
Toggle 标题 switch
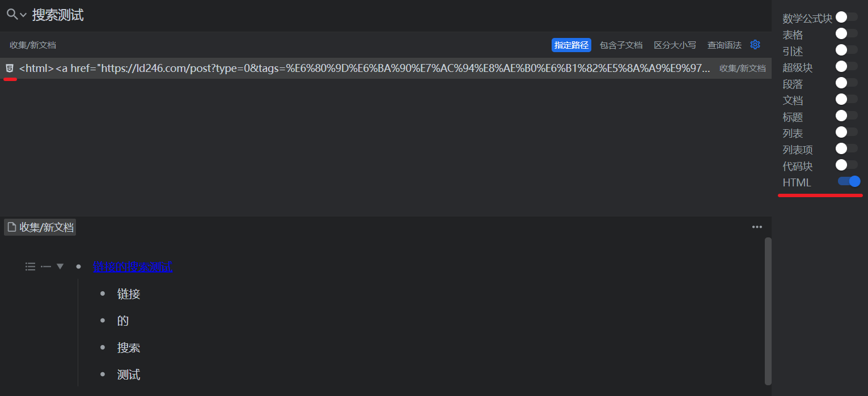click(846, 116)
